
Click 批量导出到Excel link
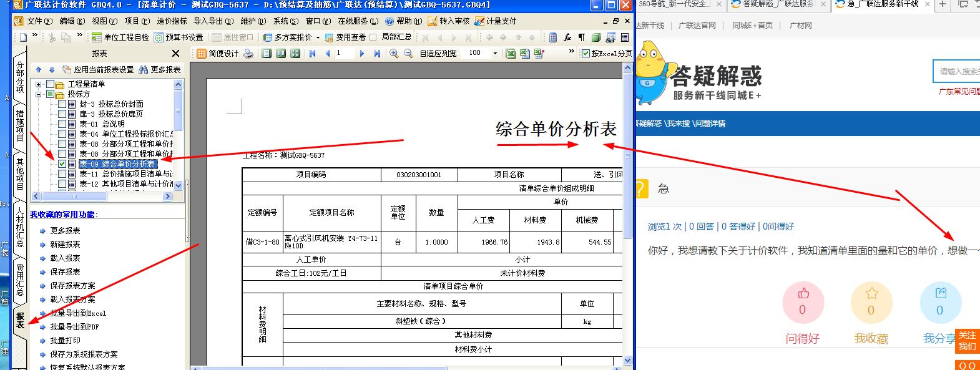pyautogui.click(x=78, y=313)
